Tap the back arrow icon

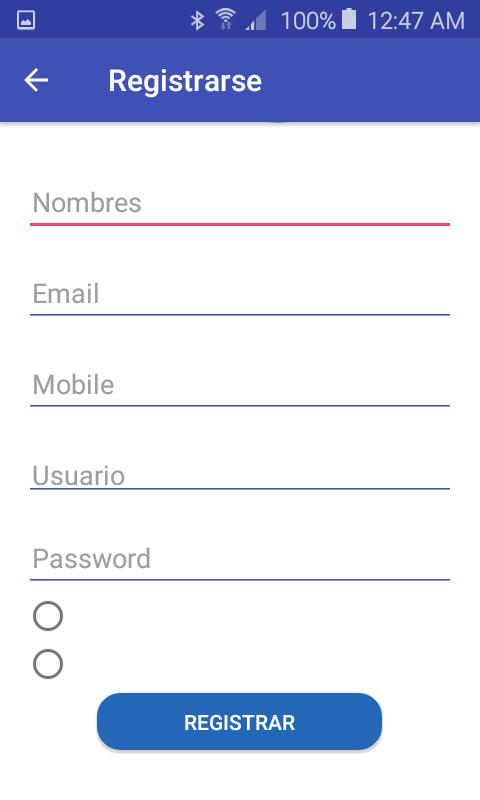[x=36, y=81]
